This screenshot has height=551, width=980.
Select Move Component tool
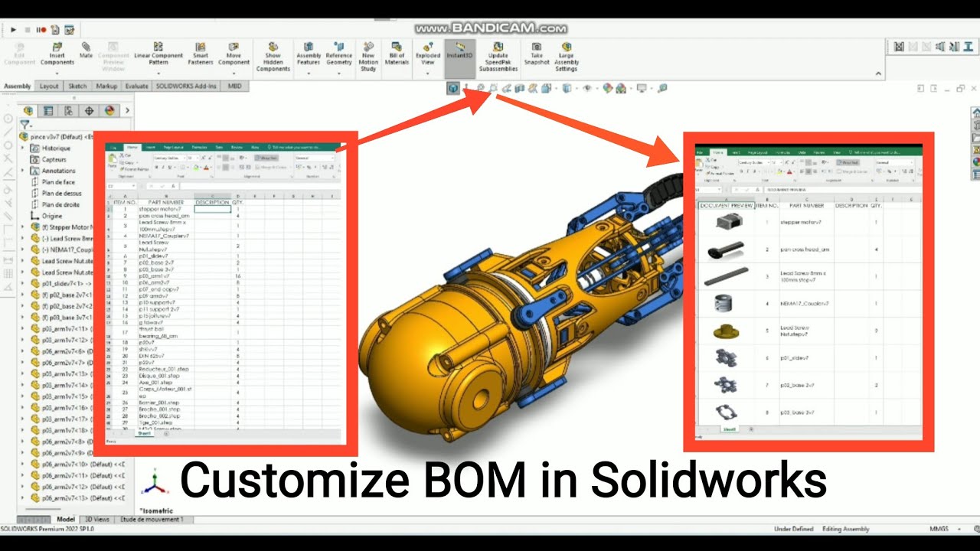tap(234, 54)
